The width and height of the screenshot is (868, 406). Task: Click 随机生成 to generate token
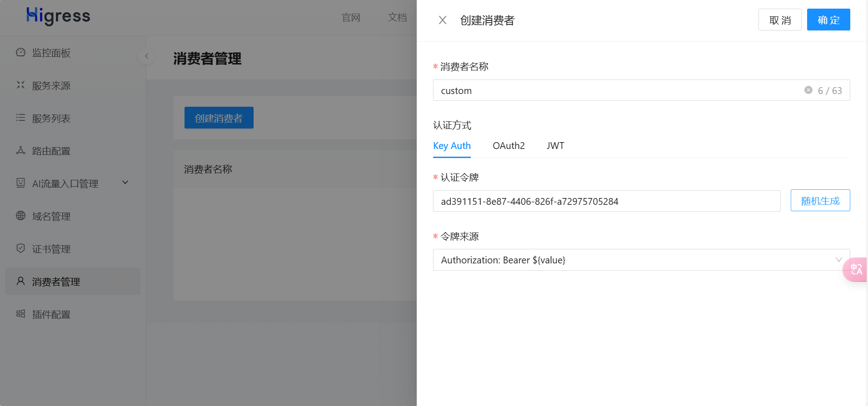820,201
